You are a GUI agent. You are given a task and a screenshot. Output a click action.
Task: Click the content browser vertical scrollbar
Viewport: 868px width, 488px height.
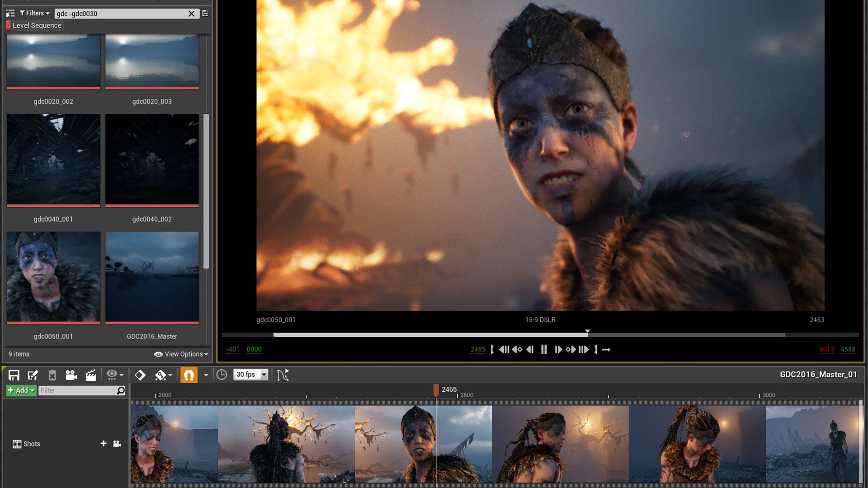pyautogui.click(x=206, y=191)
